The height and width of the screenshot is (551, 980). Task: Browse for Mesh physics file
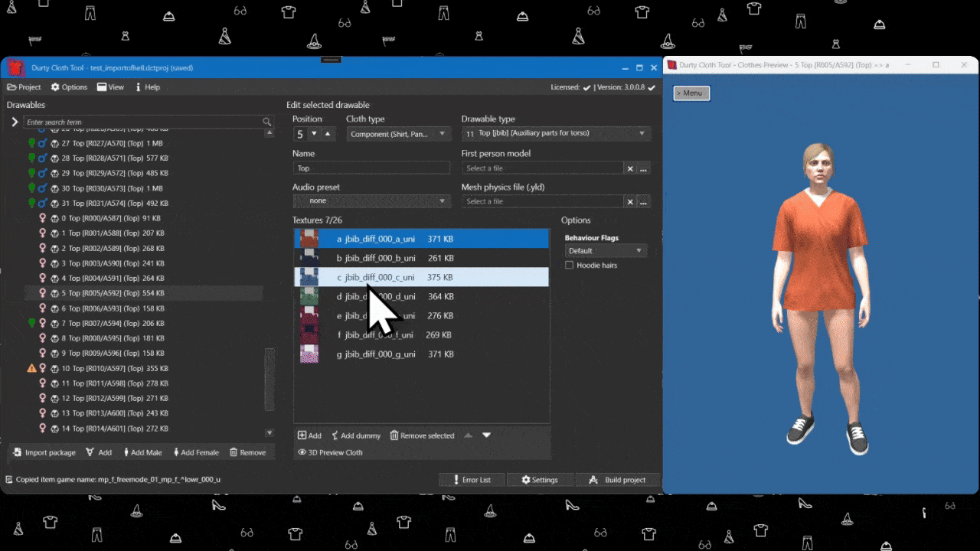[644, 202]
